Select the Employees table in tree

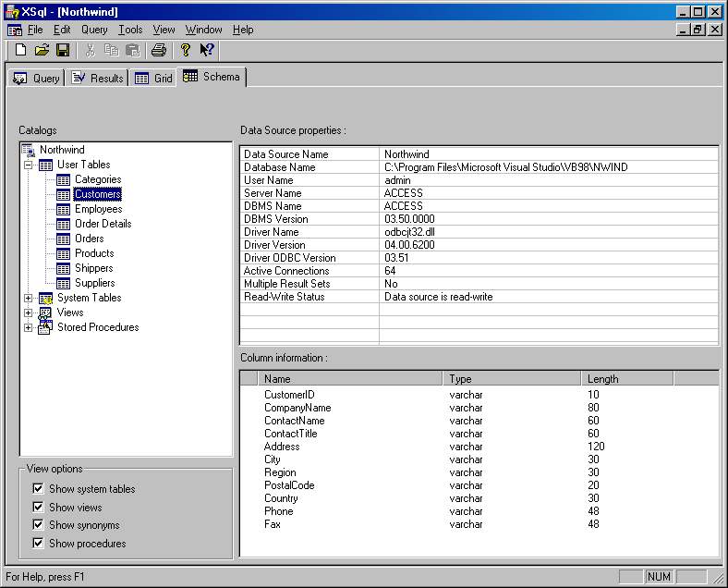coord(99,209)
